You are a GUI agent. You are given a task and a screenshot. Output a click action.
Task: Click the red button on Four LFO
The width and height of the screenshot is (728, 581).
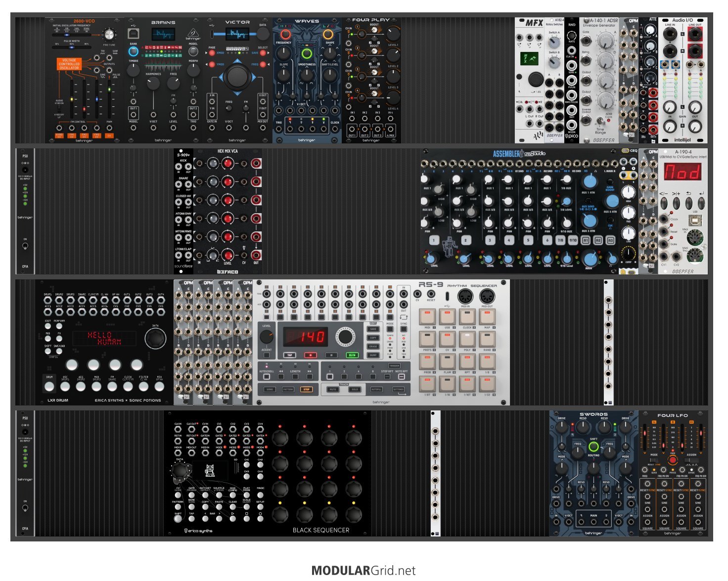[x=672, y=460]
